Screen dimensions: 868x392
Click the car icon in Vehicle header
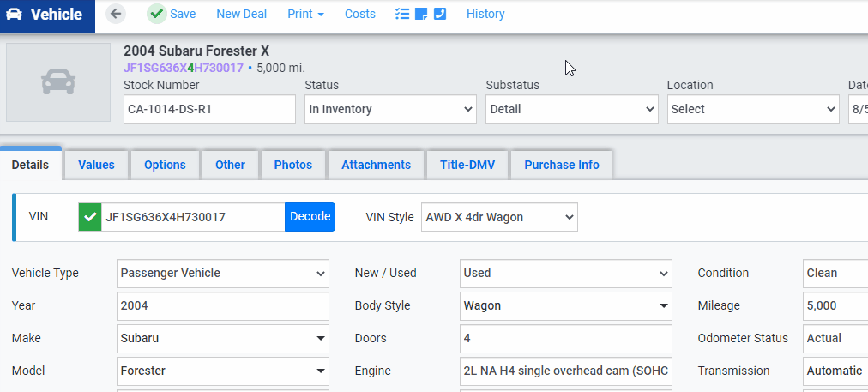(14, 15)
